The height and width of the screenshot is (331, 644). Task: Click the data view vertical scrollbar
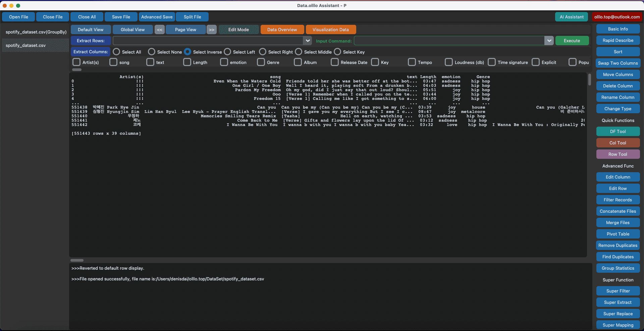pyautogui.click(x=589, y=80)
